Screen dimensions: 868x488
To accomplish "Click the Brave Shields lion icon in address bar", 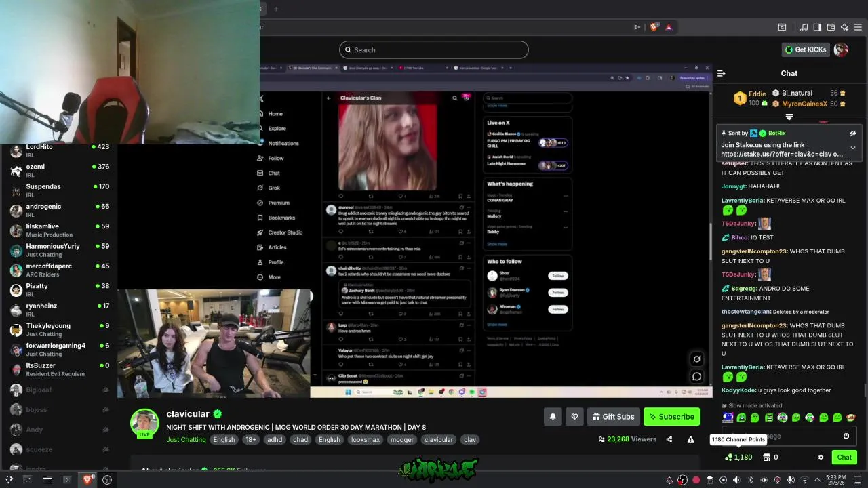I will click(x=654, y=27).
